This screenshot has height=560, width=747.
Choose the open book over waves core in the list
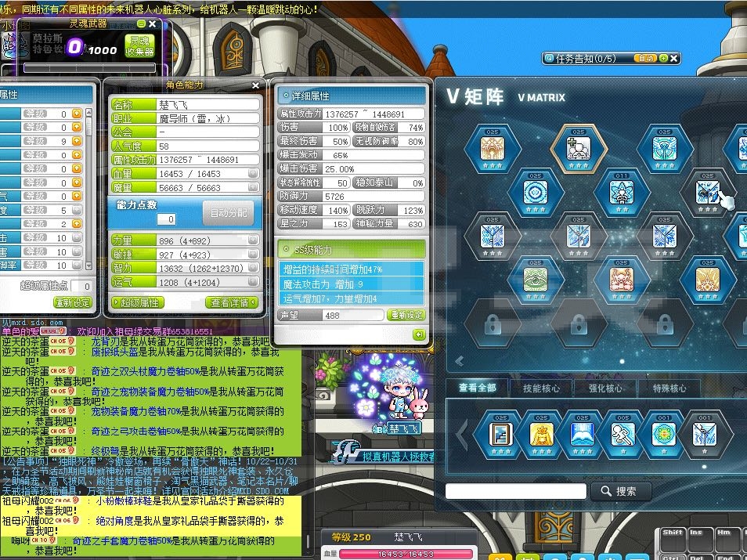coord(582,434)
